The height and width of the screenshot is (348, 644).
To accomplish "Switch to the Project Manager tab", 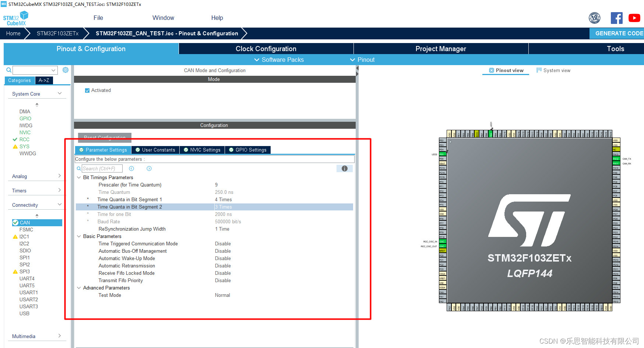I will [x=441, y=49].
